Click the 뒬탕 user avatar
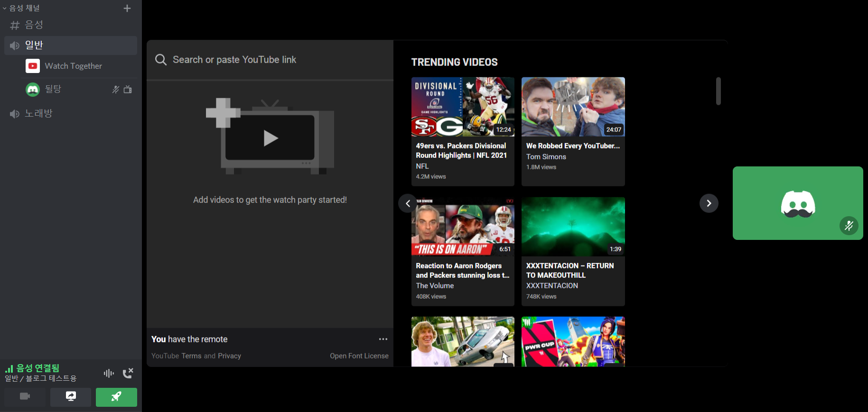 tap(33, 89)
